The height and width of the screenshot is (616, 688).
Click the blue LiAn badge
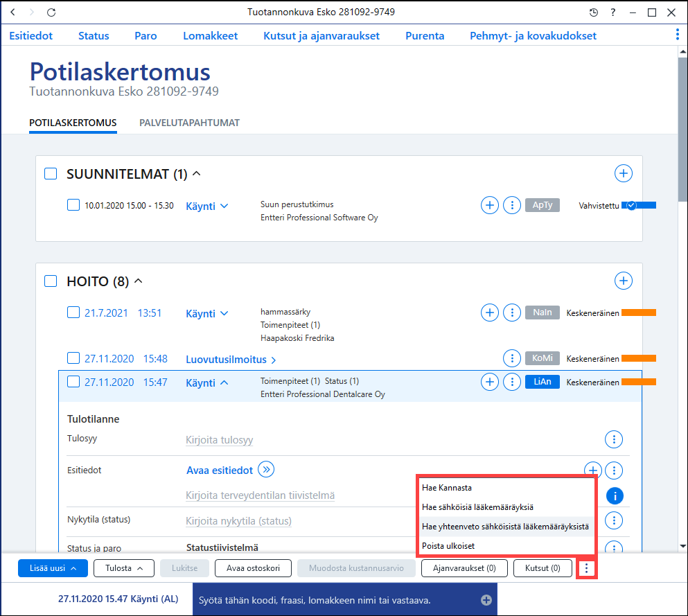pos(543,382)
